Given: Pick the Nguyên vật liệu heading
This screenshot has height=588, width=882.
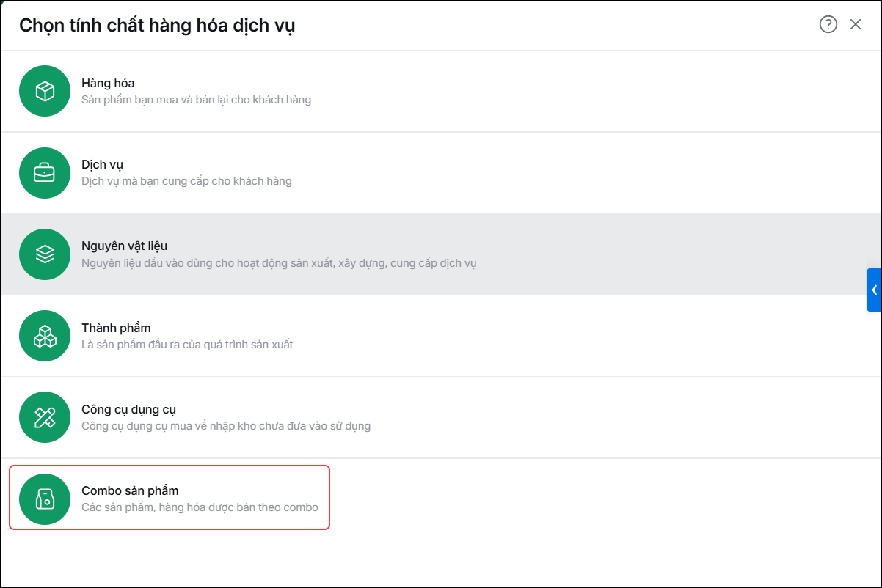Looking at the screenshot, I should tap(125, 246).
